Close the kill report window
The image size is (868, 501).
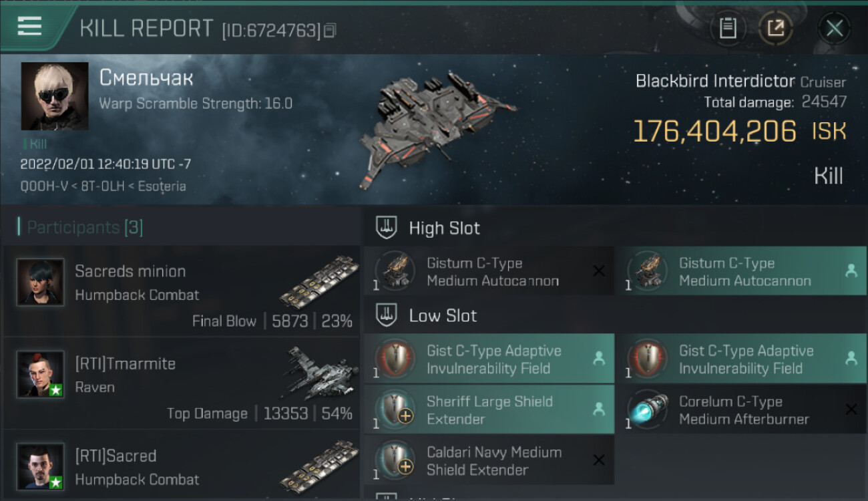coord(834,28)
